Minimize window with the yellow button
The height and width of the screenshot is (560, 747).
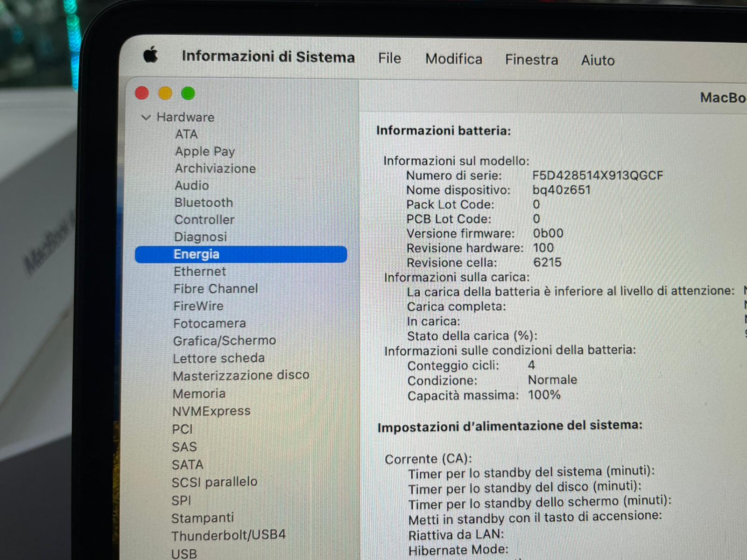click(165, 93)
